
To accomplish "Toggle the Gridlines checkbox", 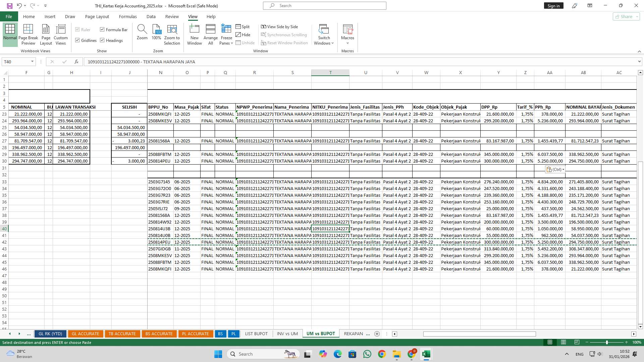I will [77, 40].
